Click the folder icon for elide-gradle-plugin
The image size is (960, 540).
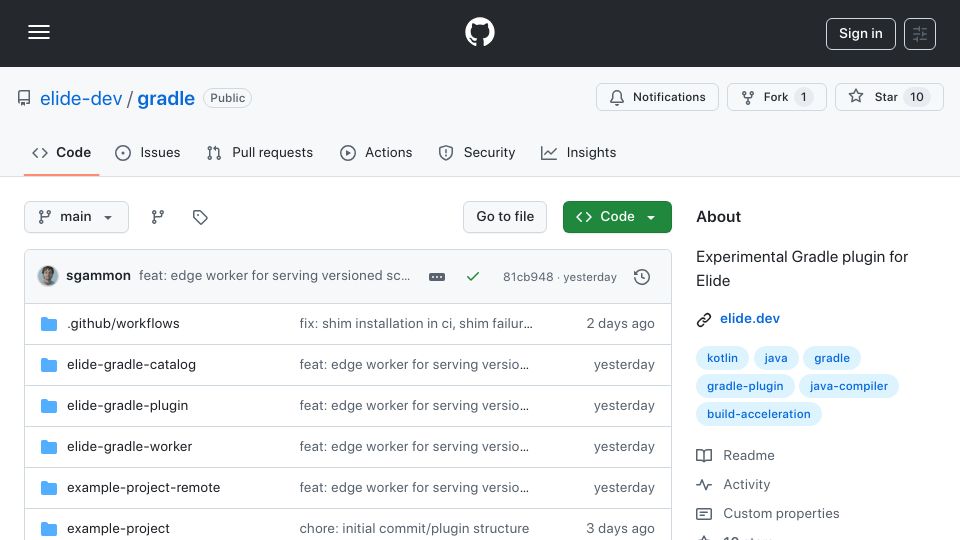[49, 406]
